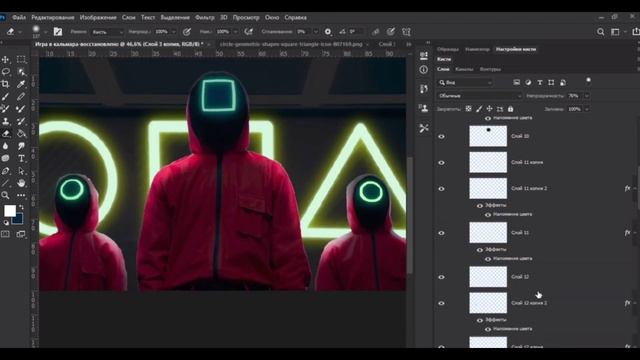Open smoothing percentage dropdown
Image resolution: width=640 pixels, height=360 pixels.
point(316,32)
